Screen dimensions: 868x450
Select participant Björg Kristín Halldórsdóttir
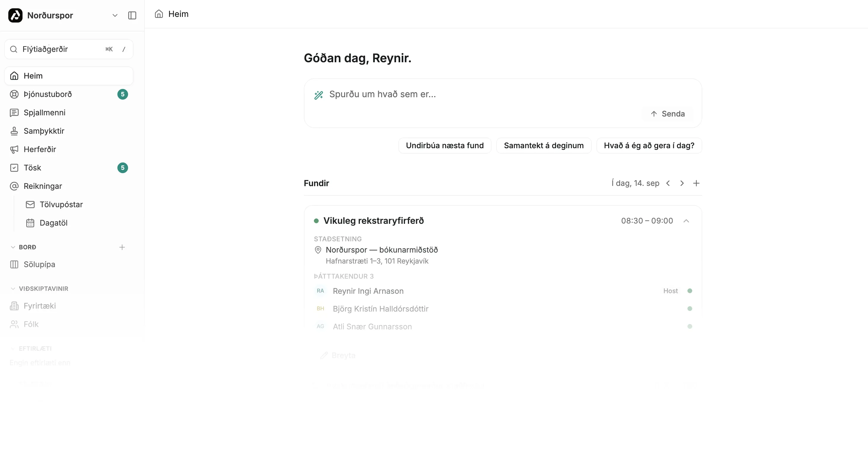(x=381, y=309)
